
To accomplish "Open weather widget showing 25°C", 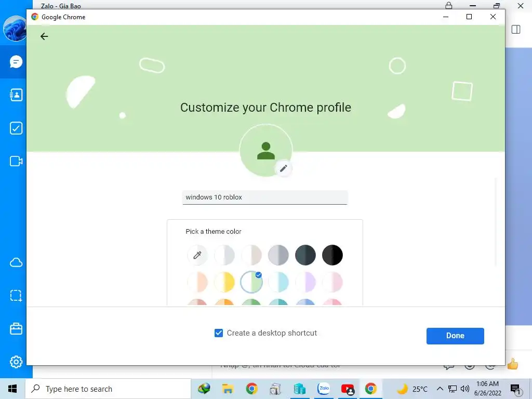I will pyautogui.click(x=411, y=389).
